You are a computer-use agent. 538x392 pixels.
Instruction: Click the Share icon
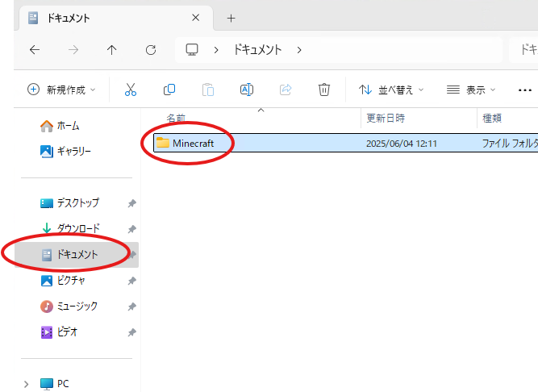click(286, 90)
